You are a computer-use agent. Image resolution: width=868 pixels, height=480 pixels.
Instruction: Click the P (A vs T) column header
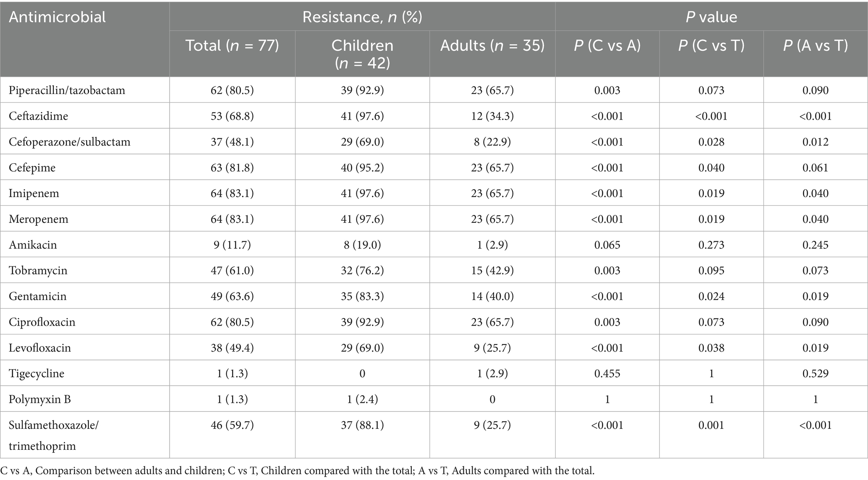pyautogui.click(x=816, y=45)
